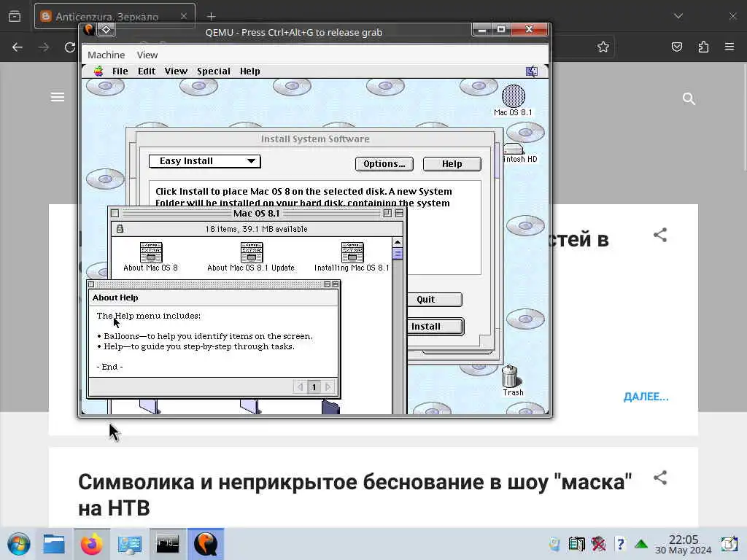Open Firefox Pocket save icon

point(676,47)
